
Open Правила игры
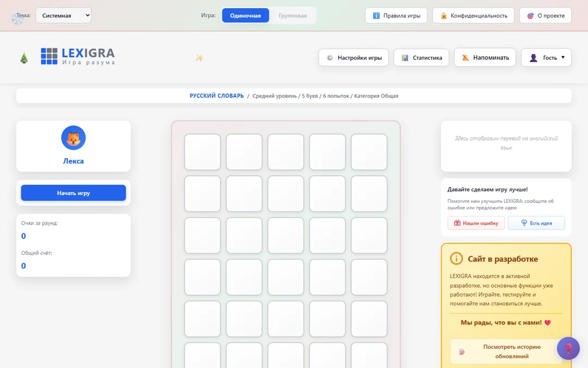[396, 15]
